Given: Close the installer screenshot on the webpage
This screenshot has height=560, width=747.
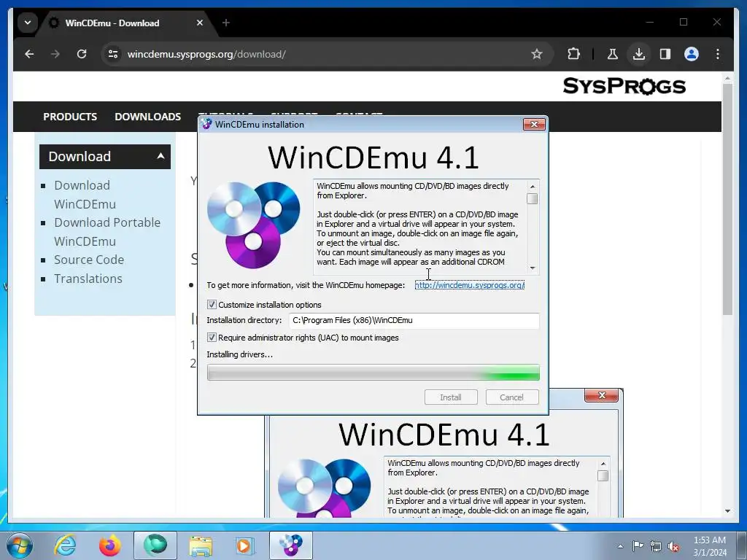Looking at the screenshot, I should pyautogui.click(x=602, y=395).
